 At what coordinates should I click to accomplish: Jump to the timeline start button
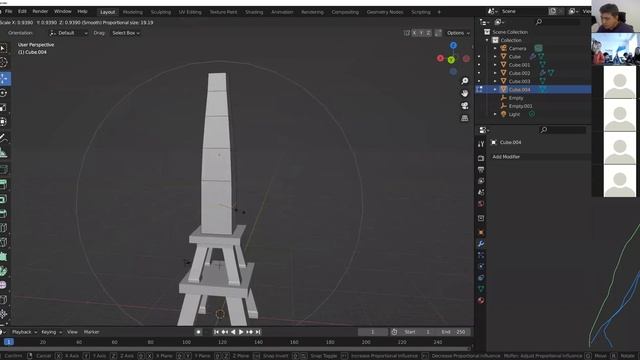tap(216, 332)
